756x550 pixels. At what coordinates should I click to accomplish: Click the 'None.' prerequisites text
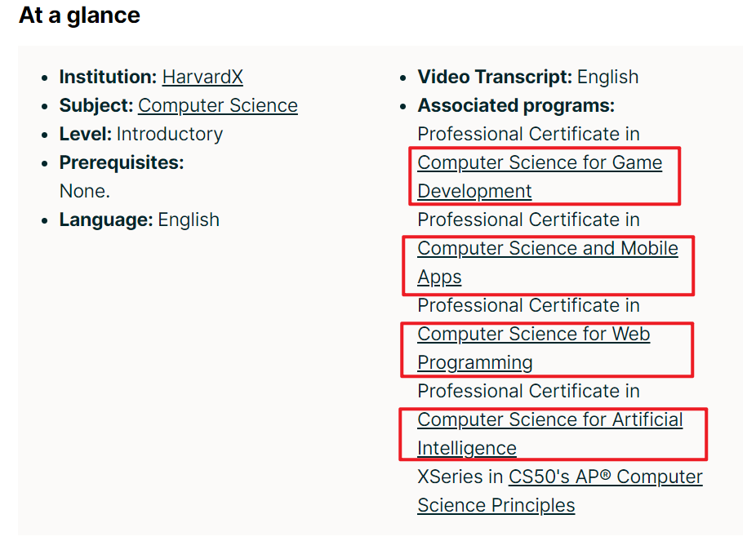coord(85,192)
